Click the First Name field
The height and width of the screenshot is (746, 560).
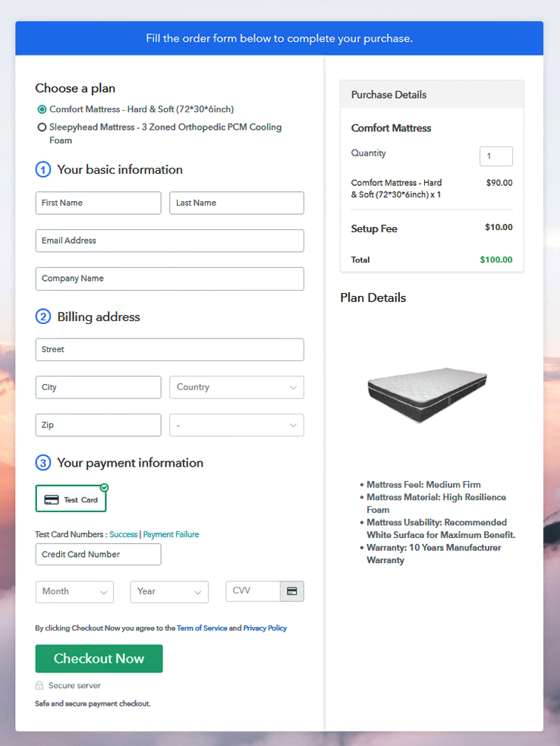click(98, 203)
